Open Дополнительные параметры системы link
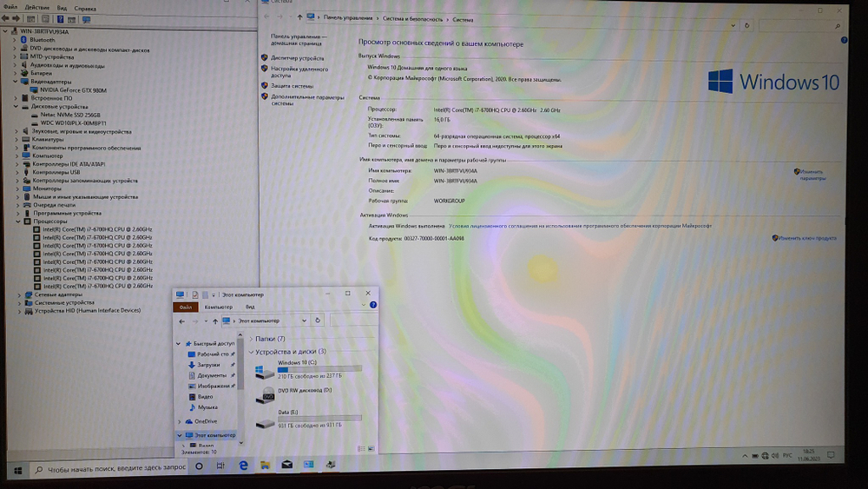 pos(307,100)
